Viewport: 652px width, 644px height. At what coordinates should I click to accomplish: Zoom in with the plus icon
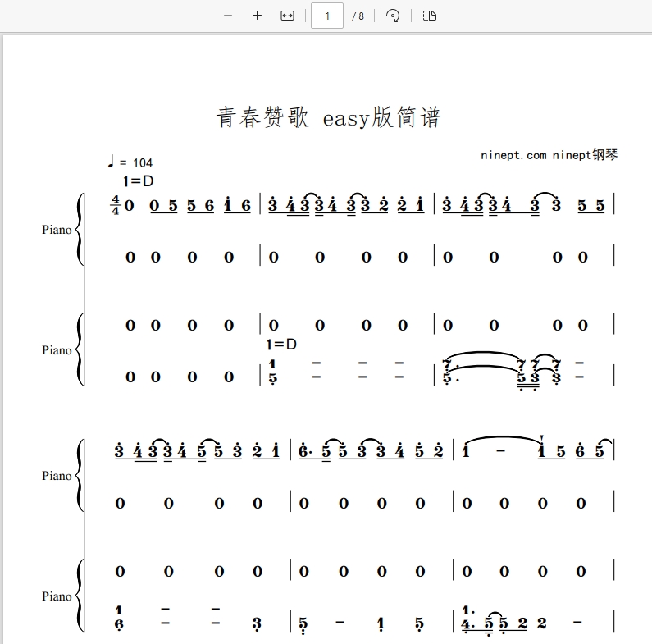tap(257, 16)
